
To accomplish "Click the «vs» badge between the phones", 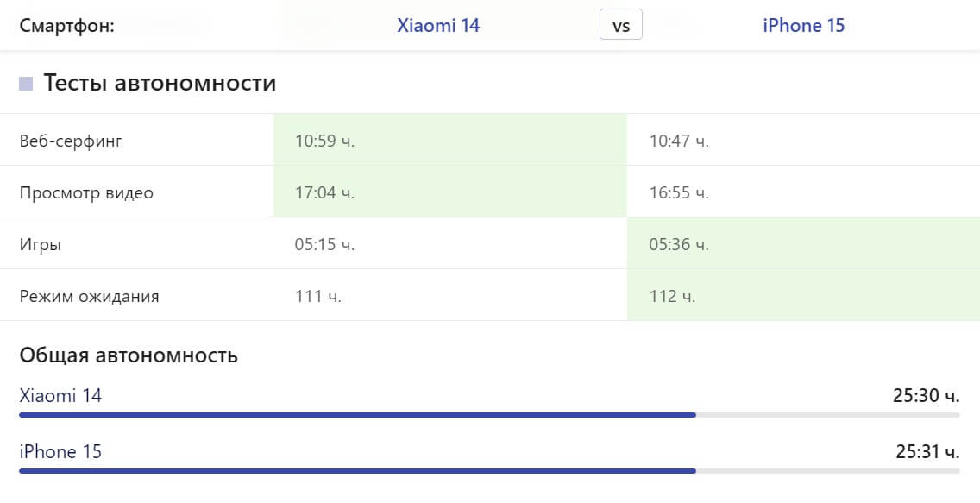I will click(620, 25).
